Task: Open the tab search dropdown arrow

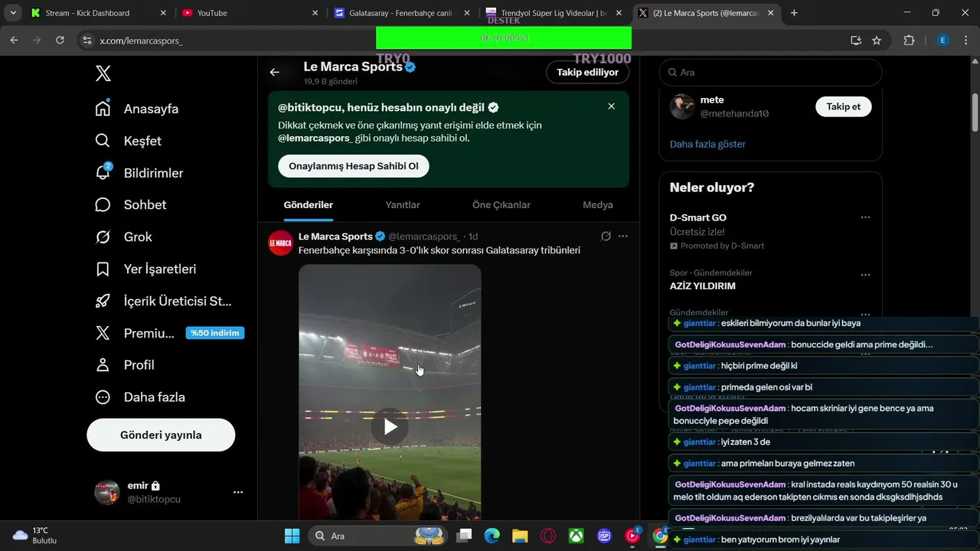Action: [x=13, y=13]
